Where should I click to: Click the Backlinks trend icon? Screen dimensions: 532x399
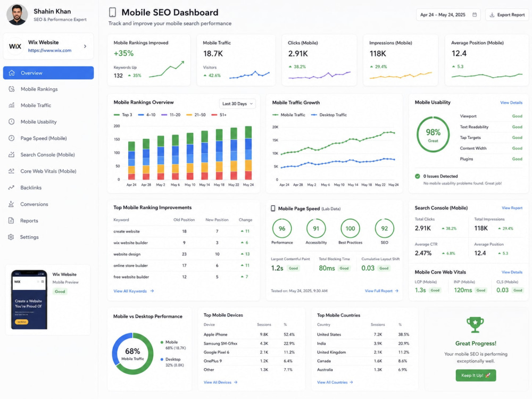pos(12,187)
